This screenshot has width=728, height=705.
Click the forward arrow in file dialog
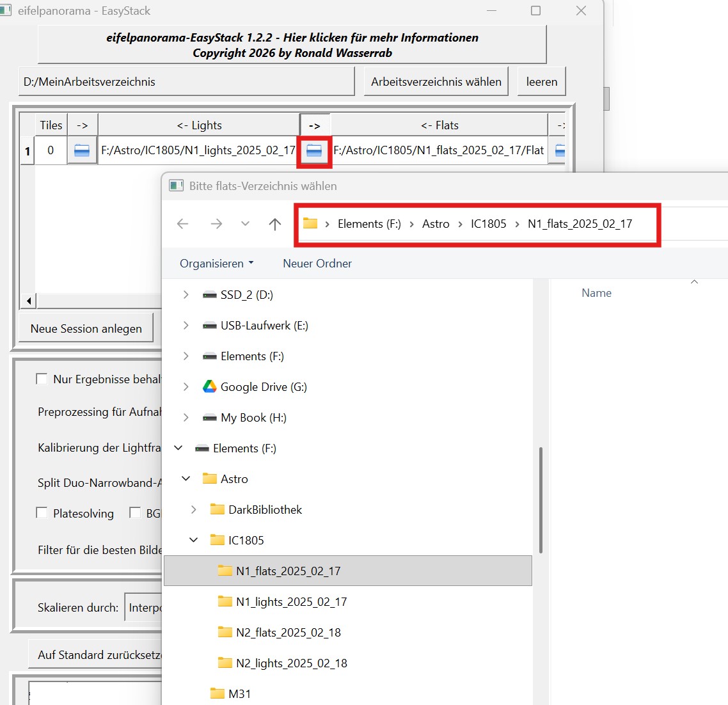(216, 224)
